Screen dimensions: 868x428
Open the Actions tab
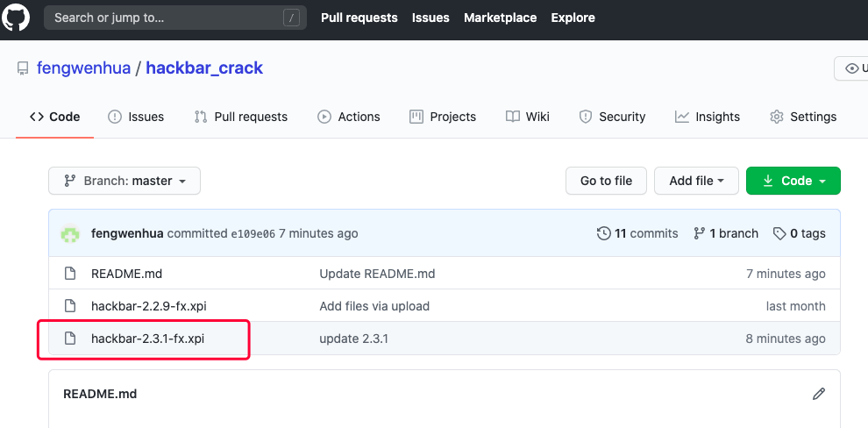click(x=349, y=117)
